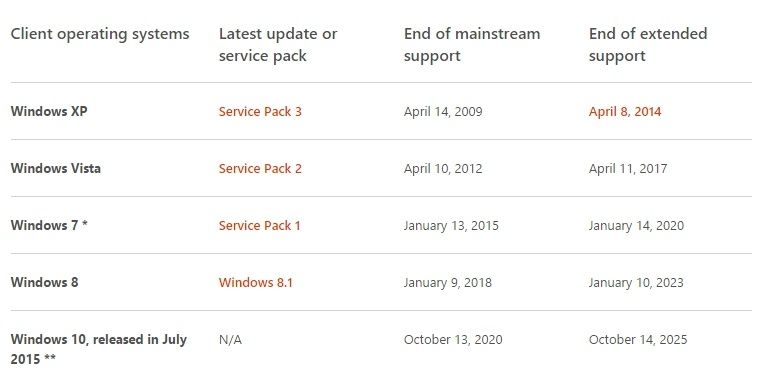
Task: Click the End of extended support header
Action: click(x=648, y=45)
